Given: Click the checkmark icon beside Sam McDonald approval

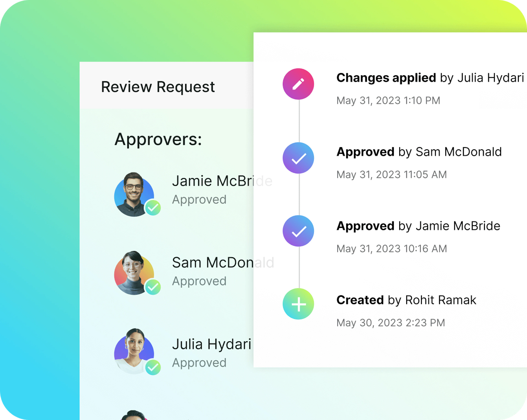Looking at the screenshot, I should [298, 158].
